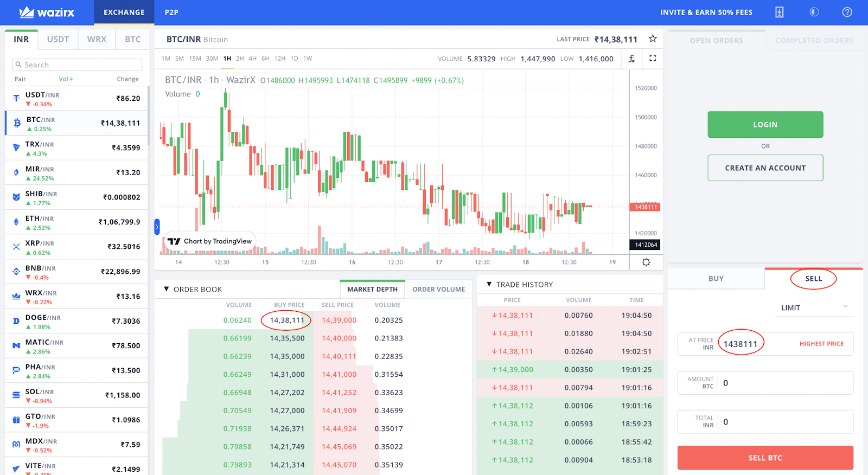868x475 pixels.
Task: Set chart interval to 1W
Action: click(x=308, y=59)
